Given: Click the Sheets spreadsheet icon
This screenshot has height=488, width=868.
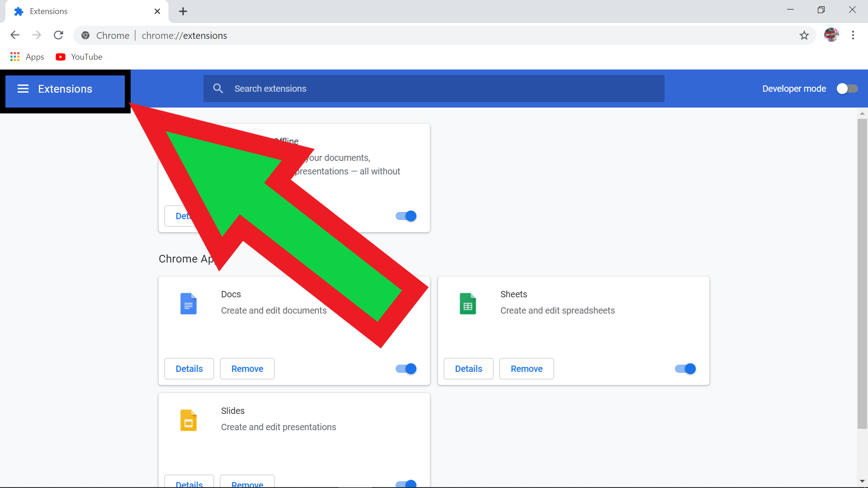Looking at the screenshot, I should pyautogui.click(x=468, y=303).
